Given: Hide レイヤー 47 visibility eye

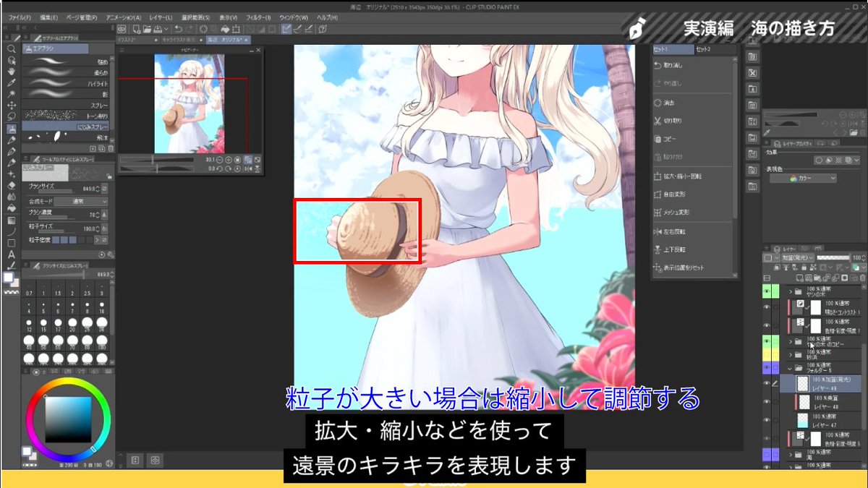Looking at the screenshot, I should (x=767, y=420).
